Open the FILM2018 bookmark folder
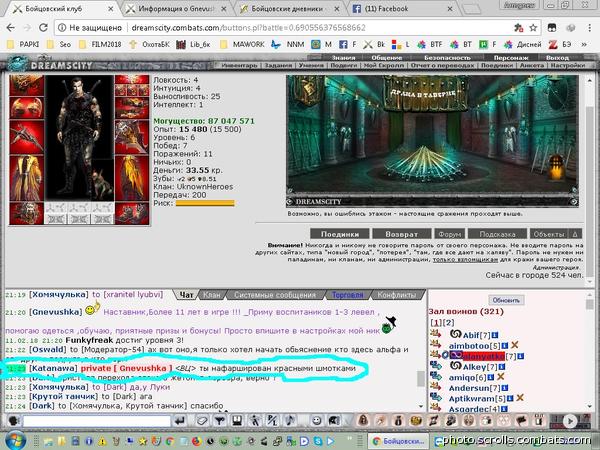This screenshot has width=600, height=450. click(x=100, y=44)
